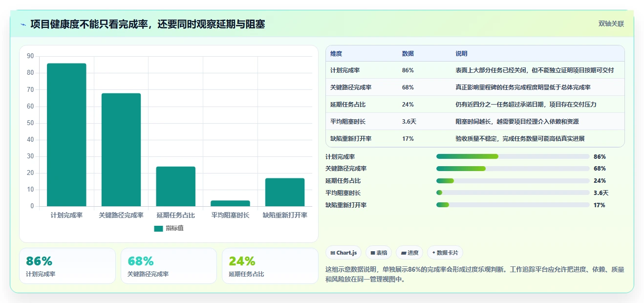Click the 关键路径完成率 progress bar
The image size is (644, 303).
(x=513, y=169)
